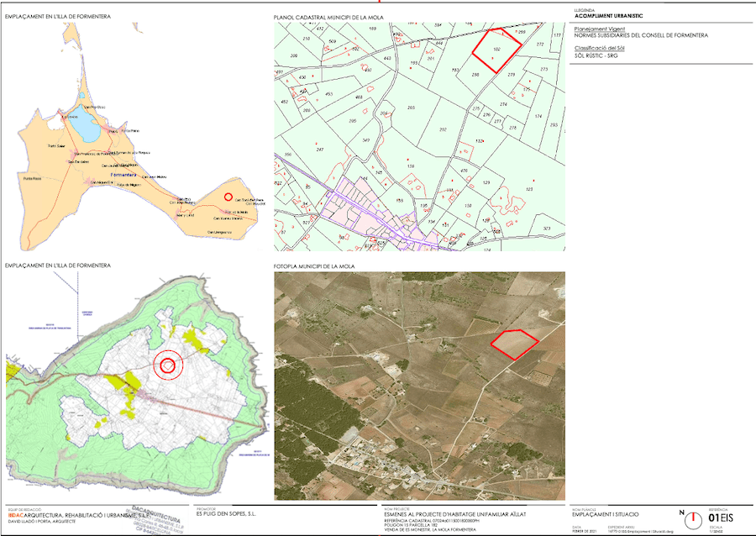Click 'DAVID LLADÓ I PORTA, ARQUITECTE'
The width and height of the screenshot is (756, 536).
click(x=43, y=521)
